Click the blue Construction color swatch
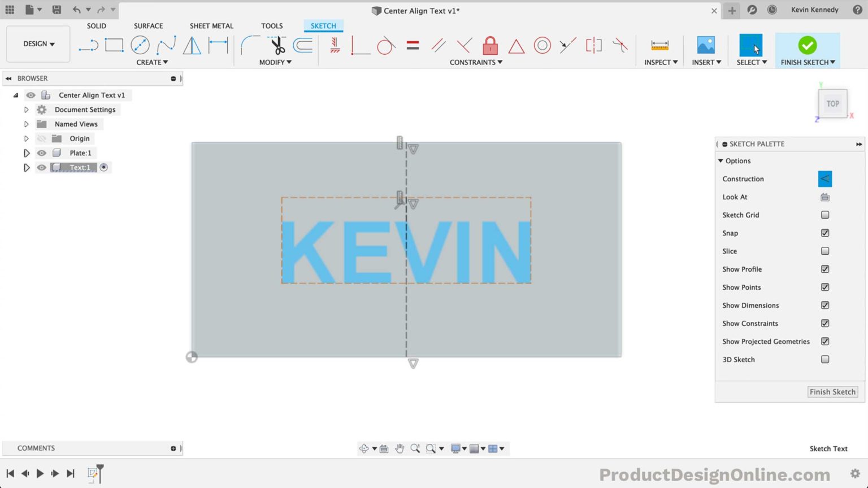The image size is (868, 488). click(824, 178)
